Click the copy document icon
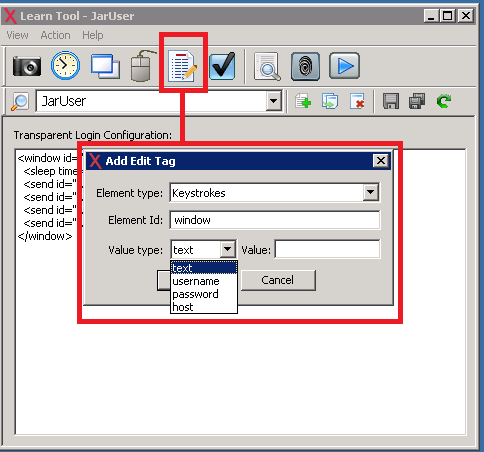Image resolution: width=484 pixels, height=452 pixels. click(x=330, y=101)
